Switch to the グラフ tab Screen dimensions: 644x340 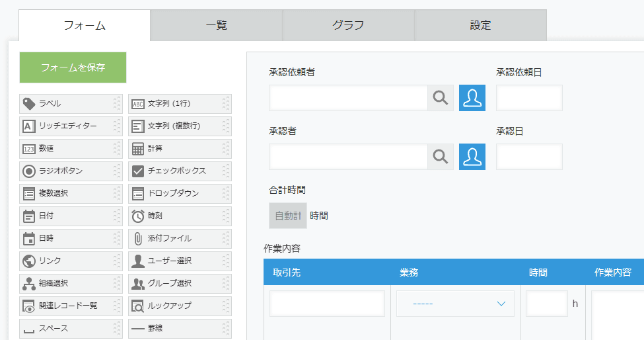(348, 26)
